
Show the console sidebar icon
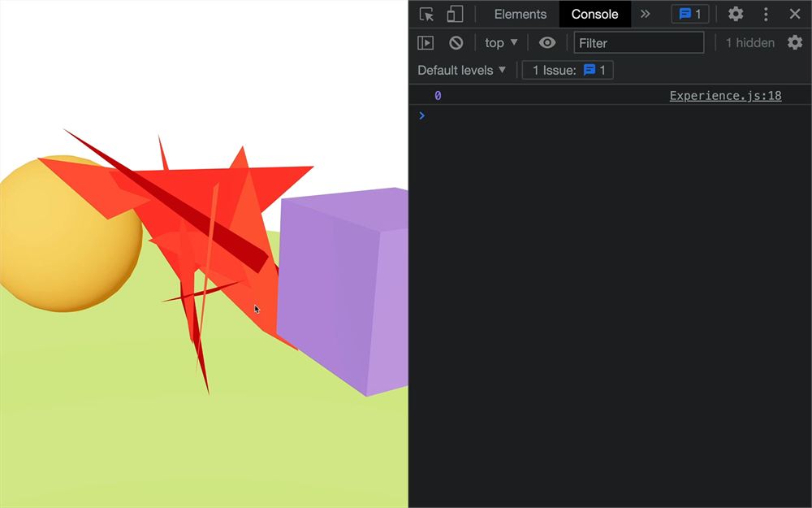click(x=425, y=42)
